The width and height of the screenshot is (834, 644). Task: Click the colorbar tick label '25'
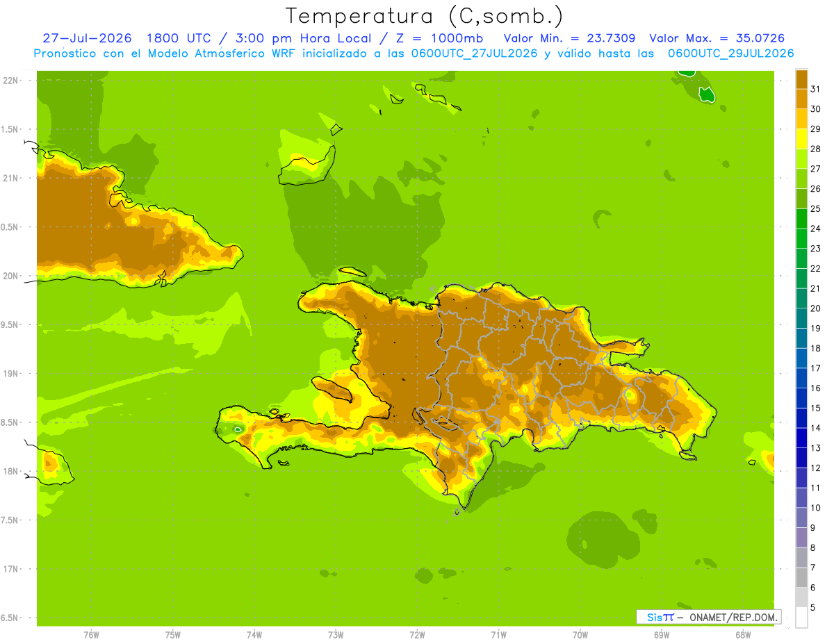pos(815,208)
